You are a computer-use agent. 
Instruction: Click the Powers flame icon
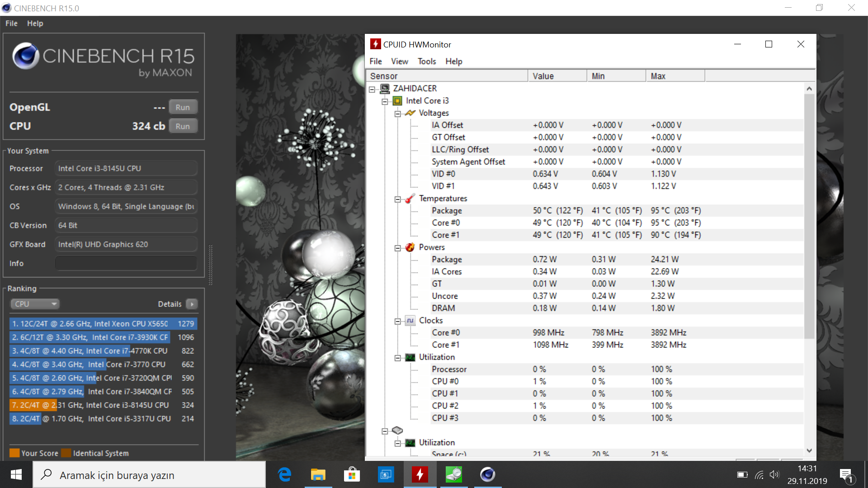[x=410, y=247]
